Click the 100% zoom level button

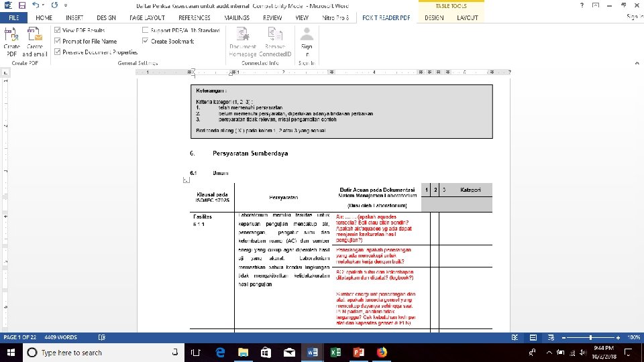coord(634,337)
